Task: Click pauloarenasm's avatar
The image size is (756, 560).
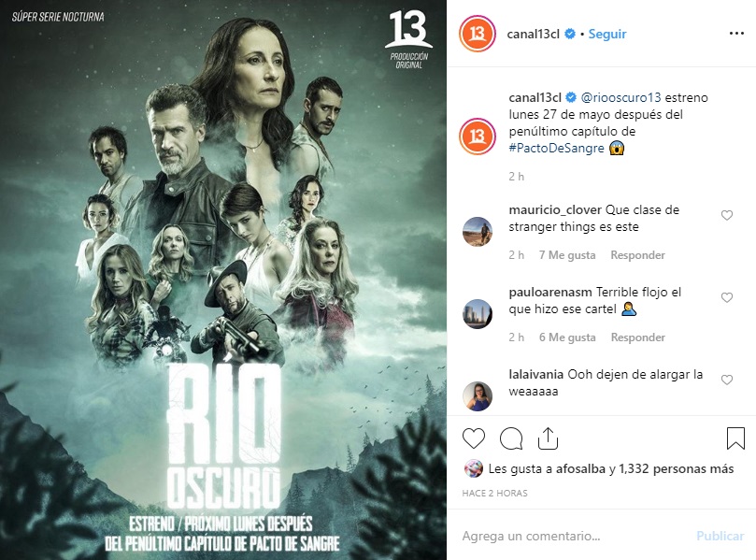Action: tap(478, 314)
